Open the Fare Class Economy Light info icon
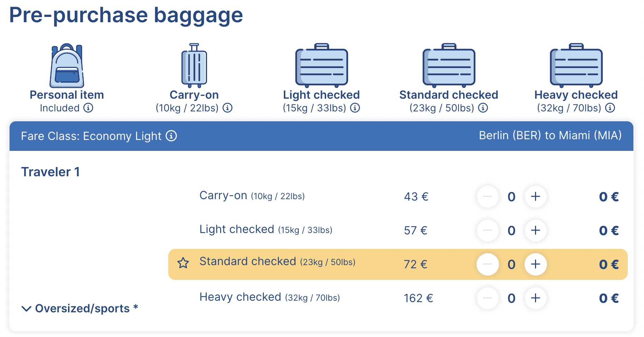Image resolution: width=644 pixels, height=337 pixels. pyautogui.click(x=171, y=136)
